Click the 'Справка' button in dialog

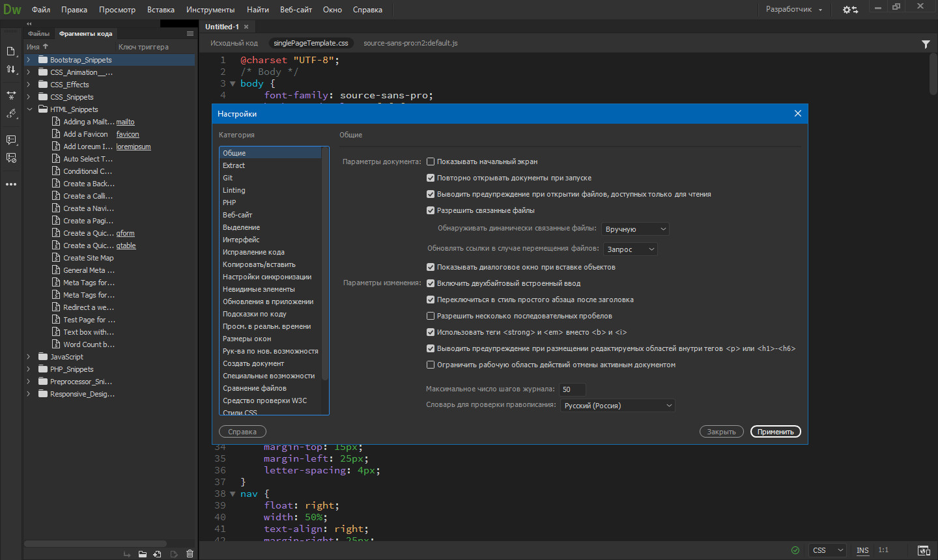pos(242,432)
